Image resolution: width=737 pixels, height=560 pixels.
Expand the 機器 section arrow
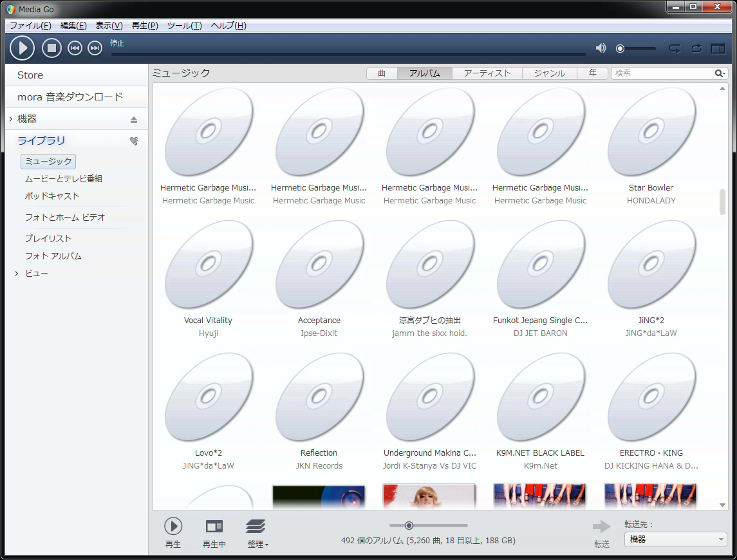point(11,119)
